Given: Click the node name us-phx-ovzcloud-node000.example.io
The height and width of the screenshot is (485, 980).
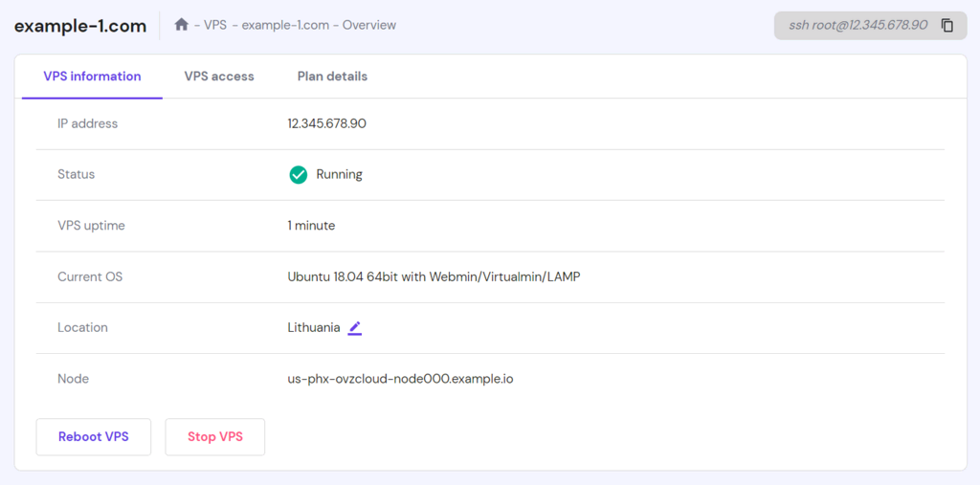Looking at the screenshot, I should pos(401,379).
